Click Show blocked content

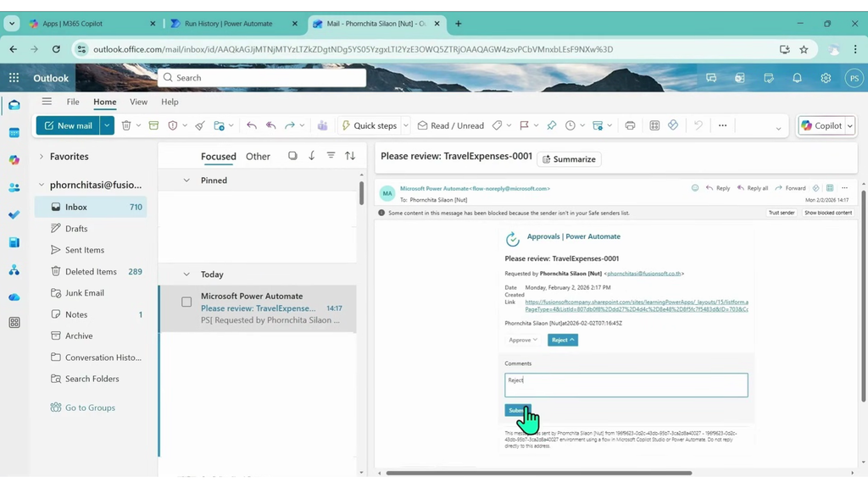828,213
